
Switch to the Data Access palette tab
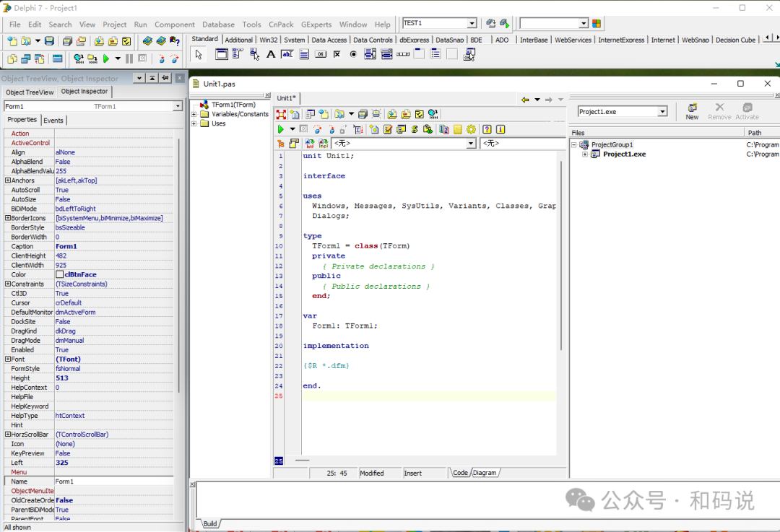(x=329, y=40)
